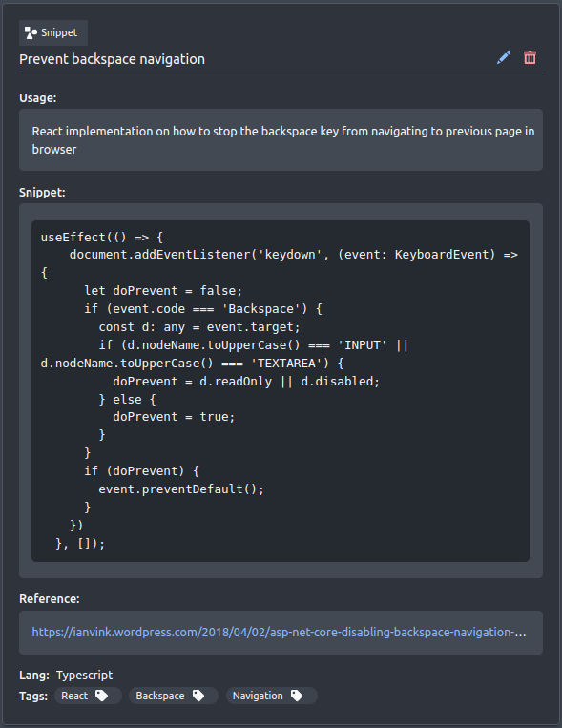Screen dimensions: 562x728
Task: Click the tag icon on Backspace
Action: click(198, 696)
